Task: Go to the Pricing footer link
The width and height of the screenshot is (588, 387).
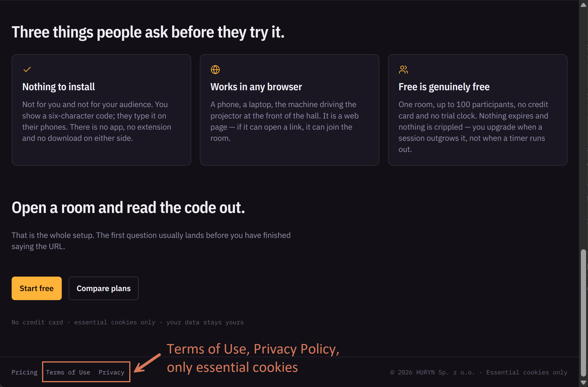Action: click(24, 372)
